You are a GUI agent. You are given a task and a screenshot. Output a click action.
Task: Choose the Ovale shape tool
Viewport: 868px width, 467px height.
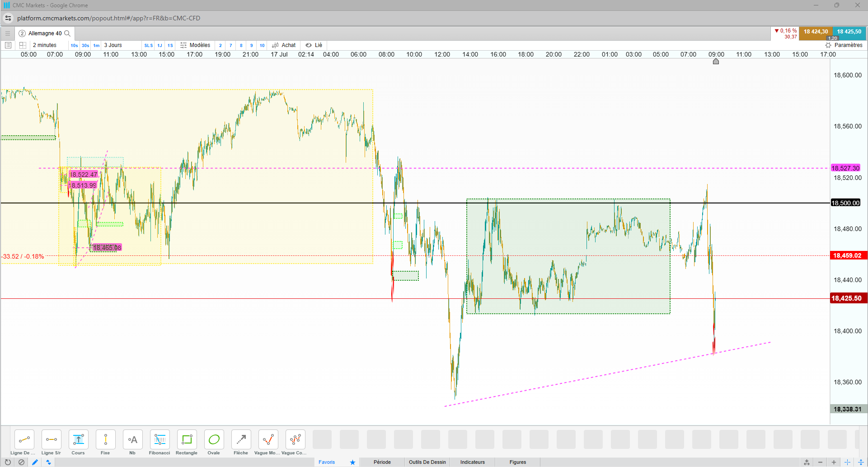[x=214, y=443]
